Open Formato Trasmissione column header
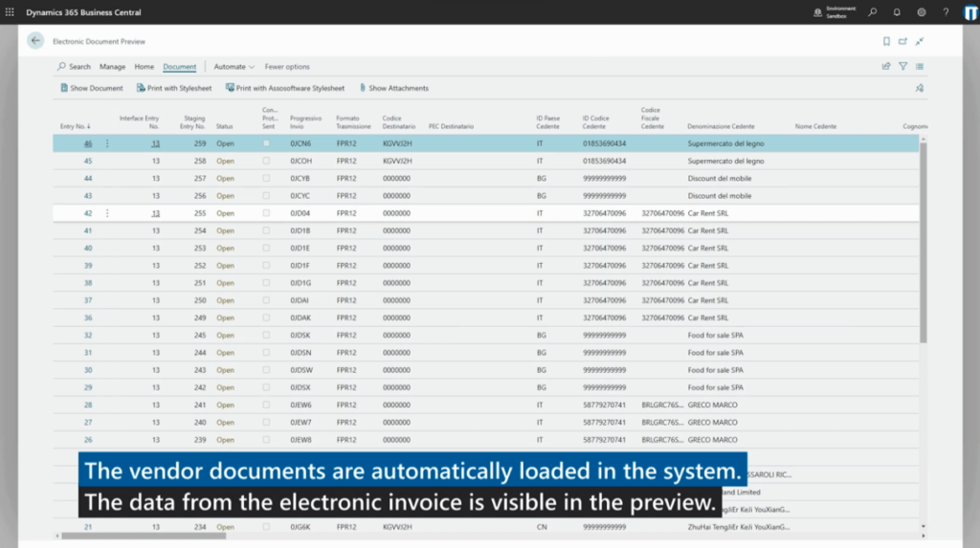This screenshot has height=548, width=980. [x=353, y=121]
